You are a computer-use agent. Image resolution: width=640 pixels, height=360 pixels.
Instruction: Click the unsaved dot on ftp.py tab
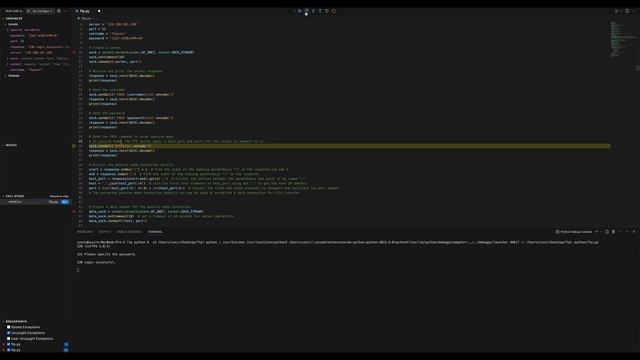point(99,11)
